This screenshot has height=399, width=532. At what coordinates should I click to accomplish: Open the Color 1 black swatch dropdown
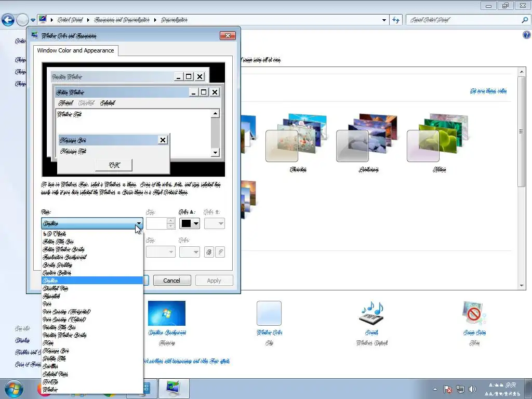(189, 223)
